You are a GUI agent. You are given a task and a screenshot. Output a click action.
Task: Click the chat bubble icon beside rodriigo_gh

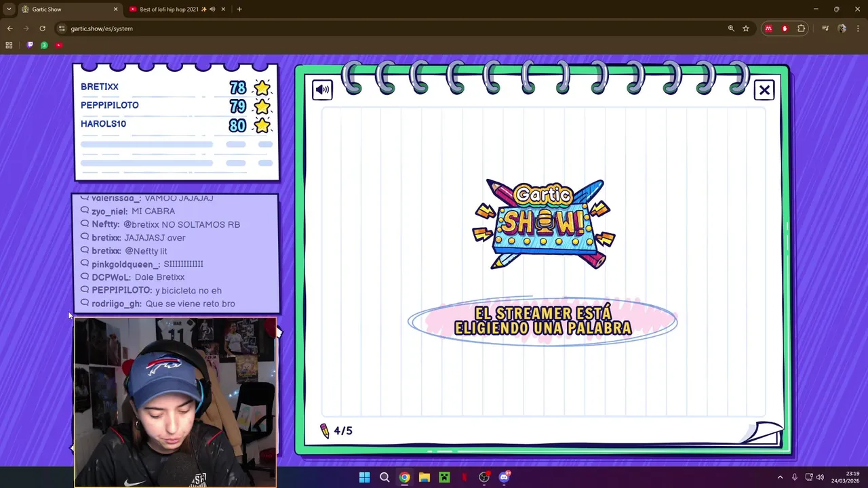85,303
